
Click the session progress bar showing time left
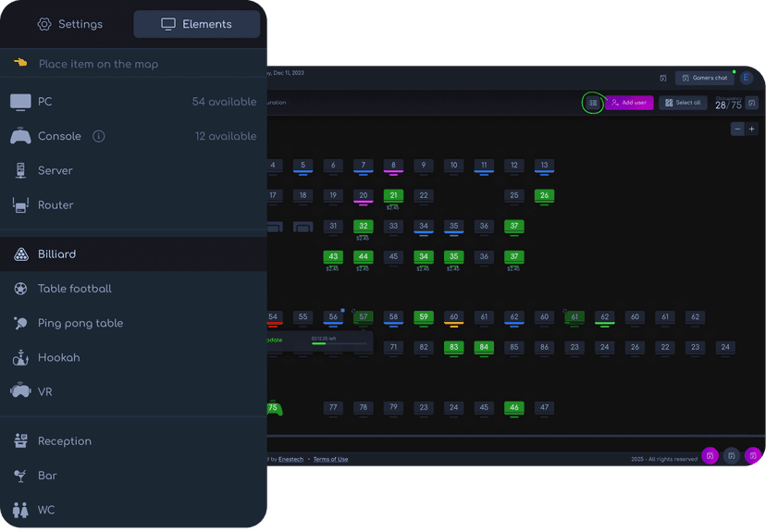coord(339,343)
